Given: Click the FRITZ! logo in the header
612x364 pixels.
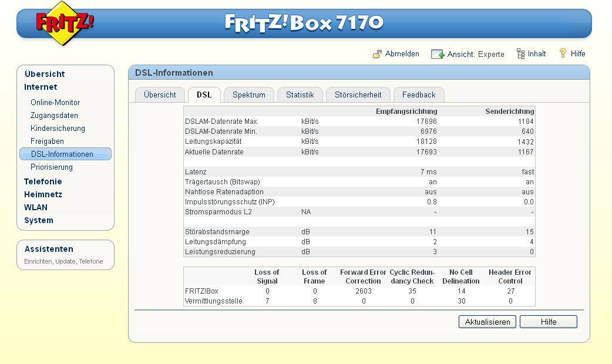Looking at the screenshot, I should point(65,23).
